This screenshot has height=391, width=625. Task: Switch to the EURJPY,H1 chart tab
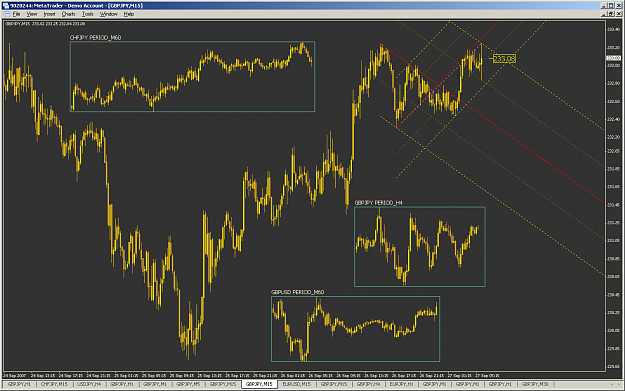401,384
